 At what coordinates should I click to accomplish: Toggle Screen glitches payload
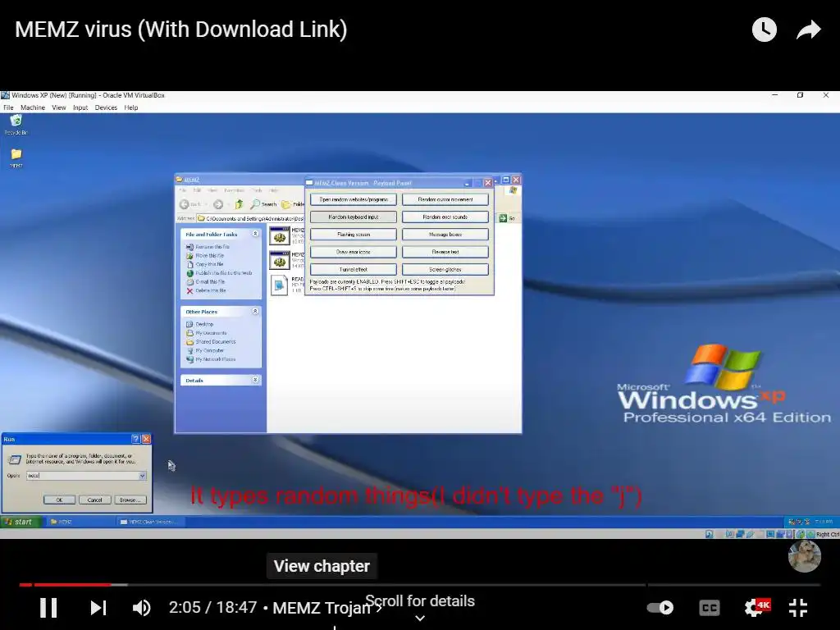[445, 269]
